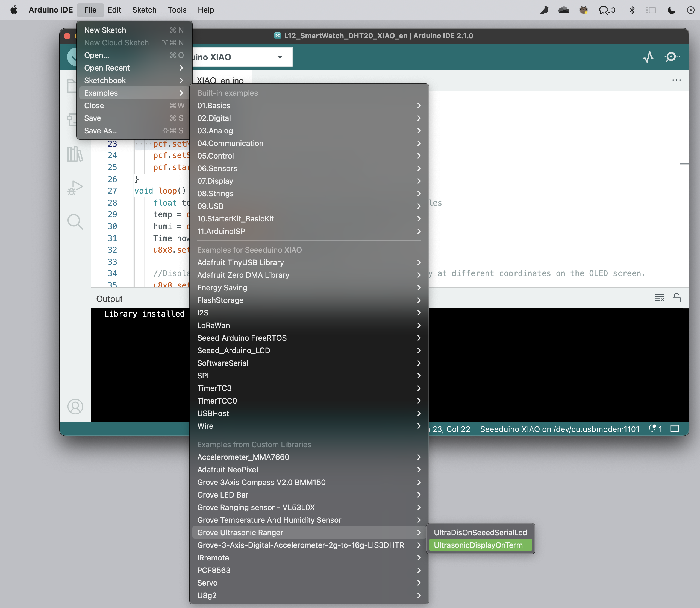Open FlashStorage examples submenu

(309, 300)
